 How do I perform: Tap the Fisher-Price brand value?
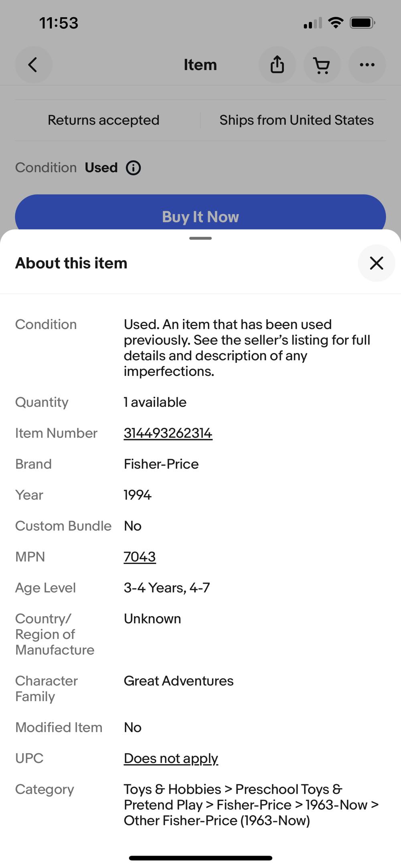click(x=161, y=464)
